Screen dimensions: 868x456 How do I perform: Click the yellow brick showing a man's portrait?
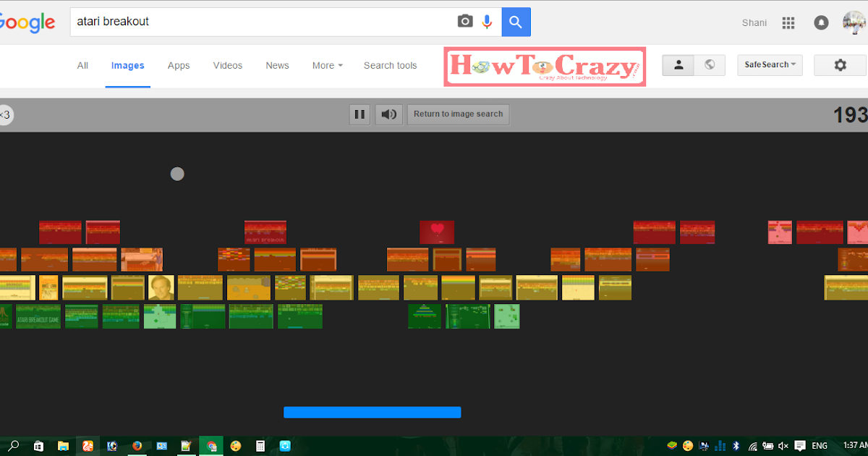click(161, 287)
